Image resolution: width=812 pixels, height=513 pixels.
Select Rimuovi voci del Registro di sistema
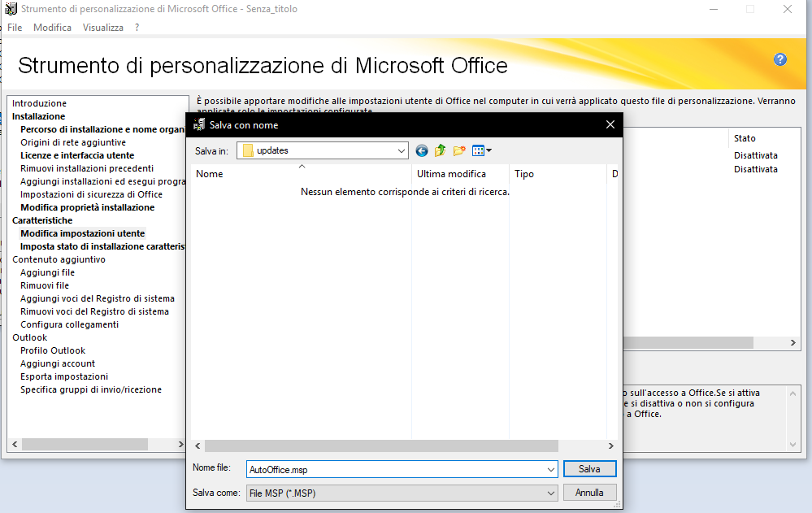coord(95,311)
